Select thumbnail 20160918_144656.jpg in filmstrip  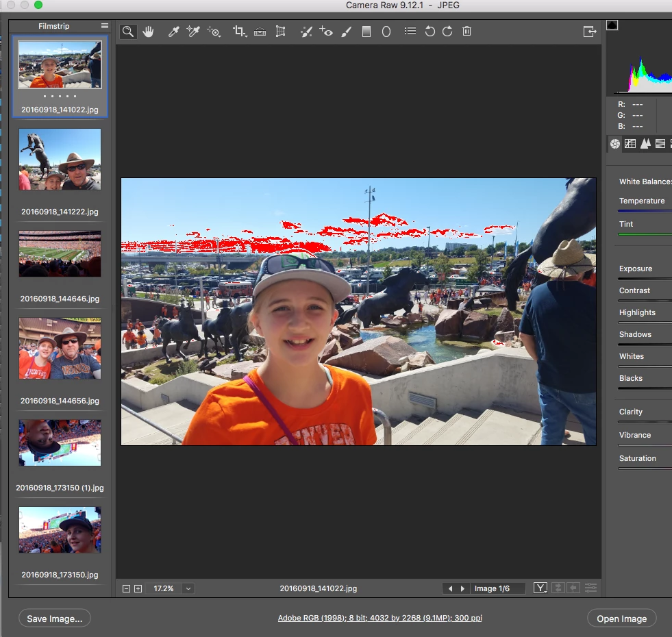(x=60, y=348)
